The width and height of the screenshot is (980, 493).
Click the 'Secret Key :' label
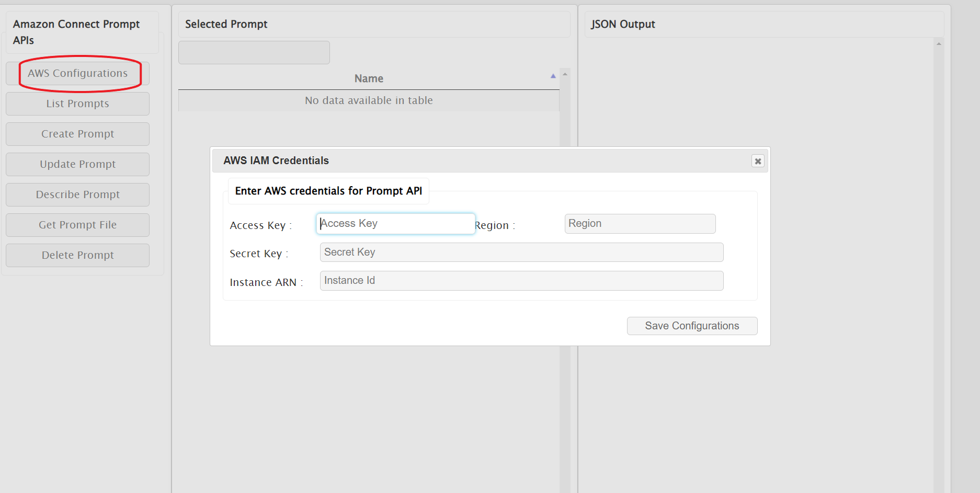pos(259,254)
